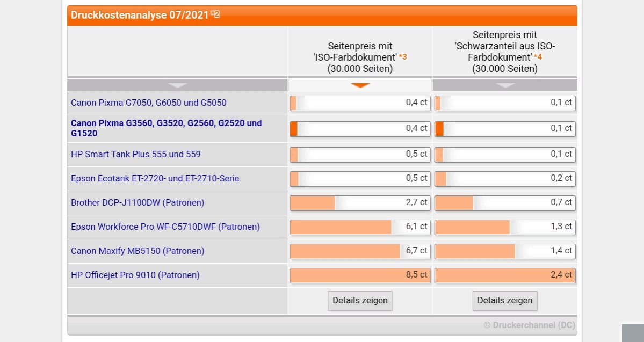Click the gray scroll-to-top box at corner
This screenshot has width=644, height=342.
point(633,333)
